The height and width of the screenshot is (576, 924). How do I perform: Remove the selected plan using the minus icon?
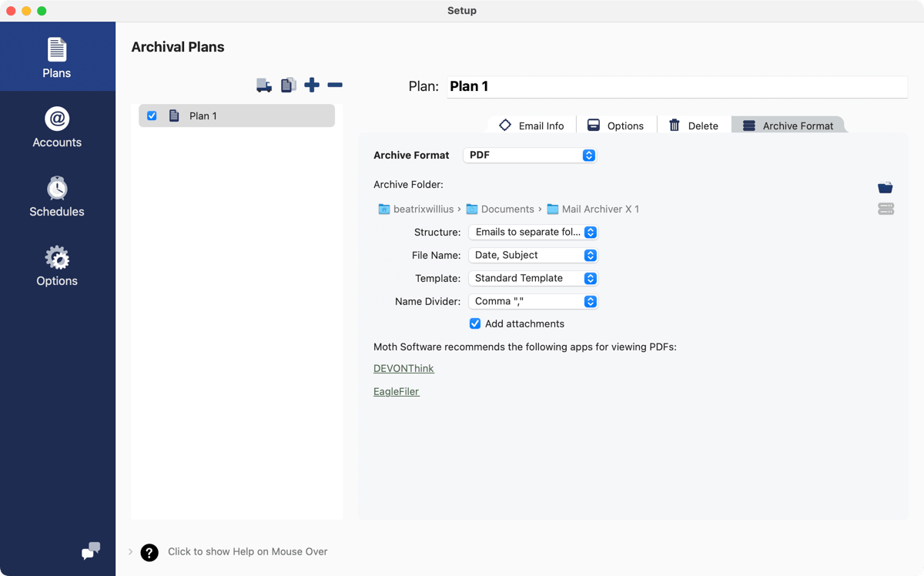point(335,85)
